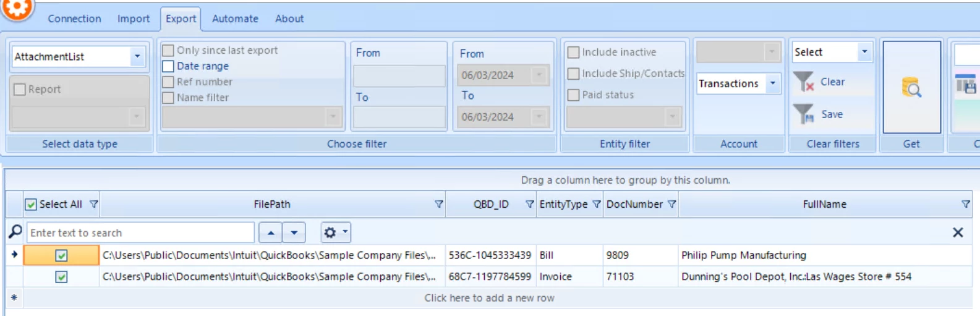
Task: Click the Save filter button label
Action: (x=832, y=114)
